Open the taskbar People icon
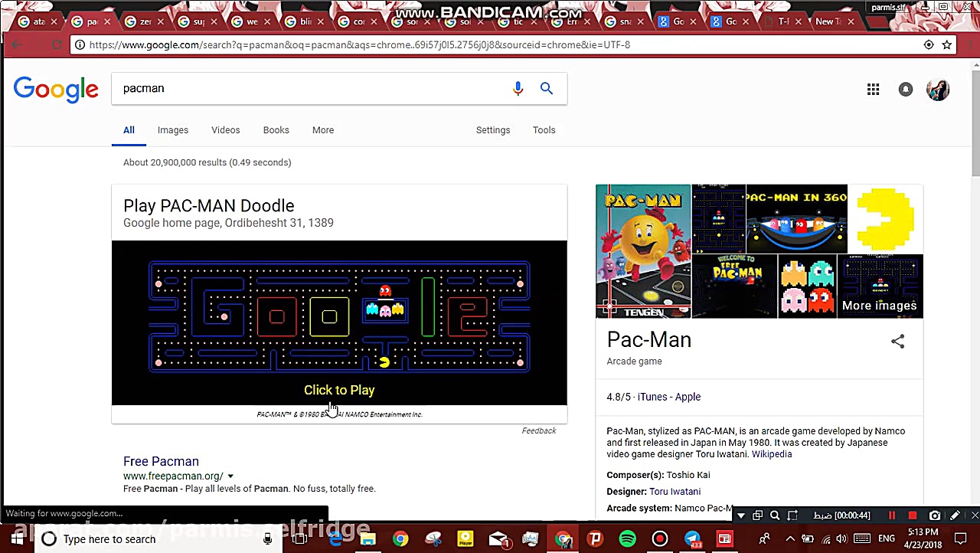Image resolution: width=980 pixels, height=553 pixels. (764, 539)
